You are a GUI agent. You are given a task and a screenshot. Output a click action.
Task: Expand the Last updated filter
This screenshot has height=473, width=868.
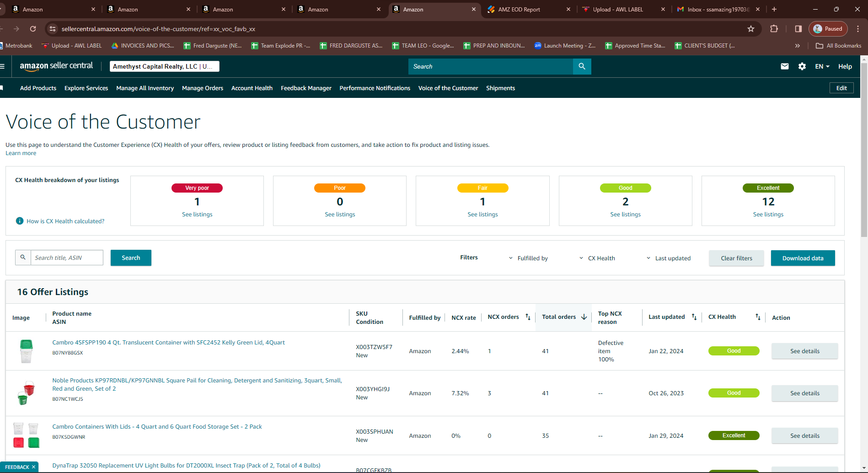tap(668, 258)
